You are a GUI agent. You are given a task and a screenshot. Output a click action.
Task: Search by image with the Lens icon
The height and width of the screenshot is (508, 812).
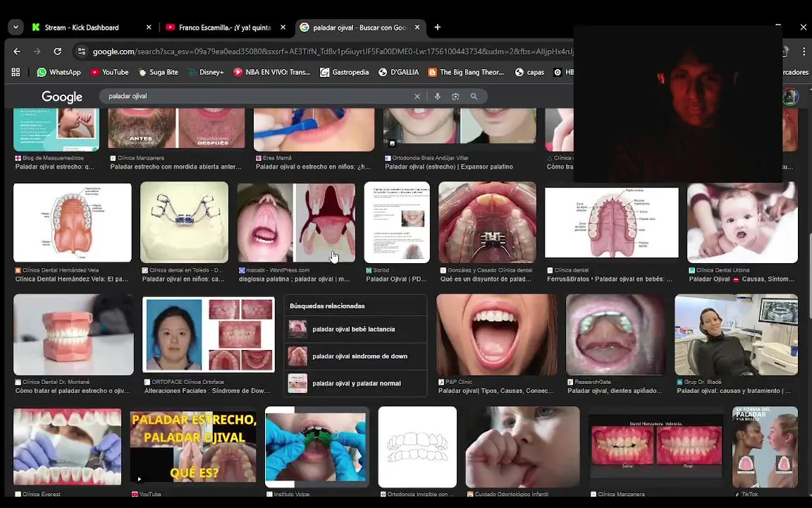[456, 97]
